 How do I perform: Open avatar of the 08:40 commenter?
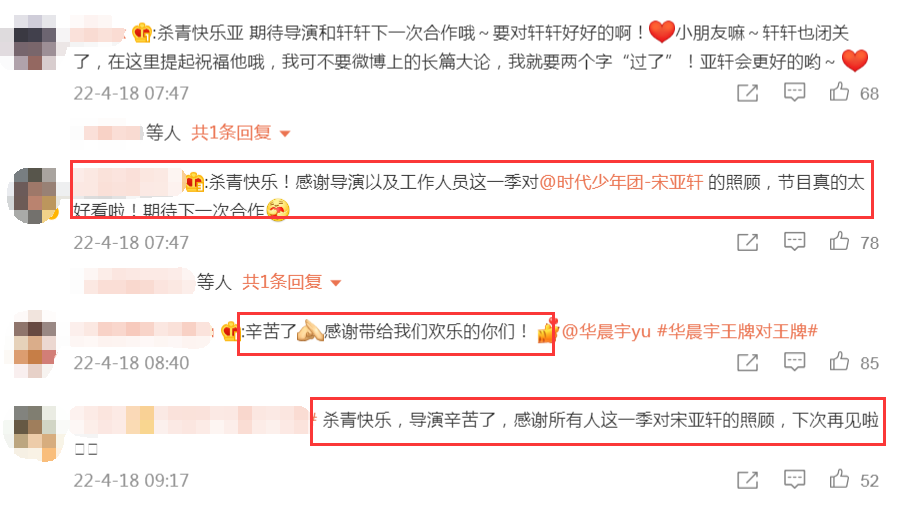(x=35, y=344)
